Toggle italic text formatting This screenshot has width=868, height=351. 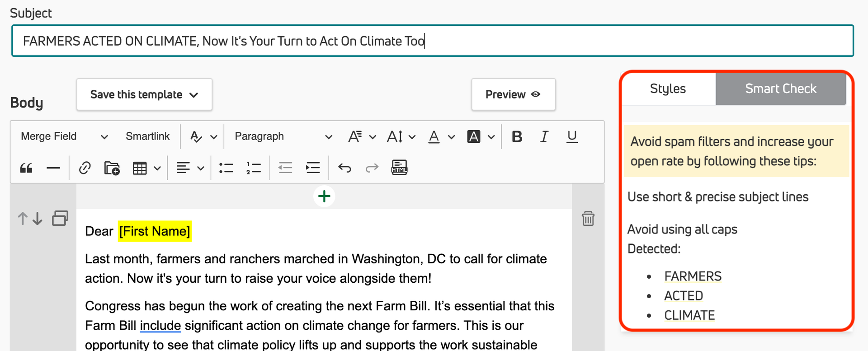tap(544, 136)
